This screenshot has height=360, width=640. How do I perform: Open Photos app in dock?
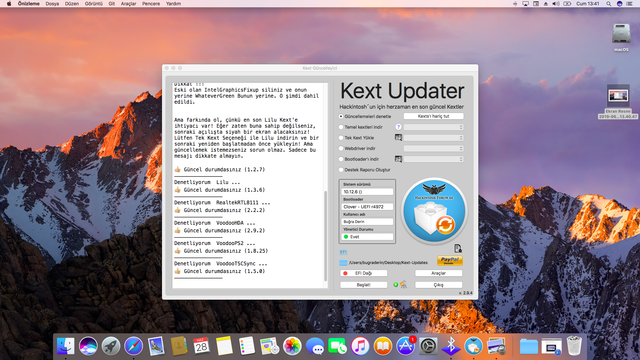(x=292, y=346)
